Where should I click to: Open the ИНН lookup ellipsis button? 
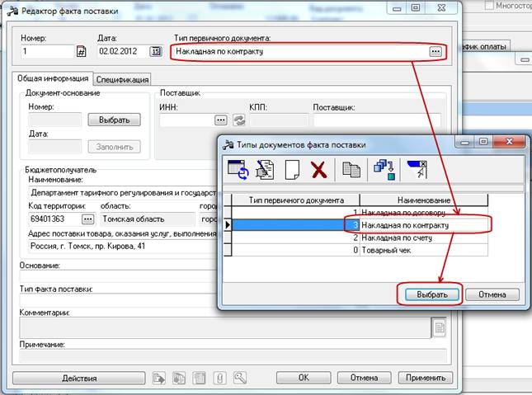tap(220, 120)
